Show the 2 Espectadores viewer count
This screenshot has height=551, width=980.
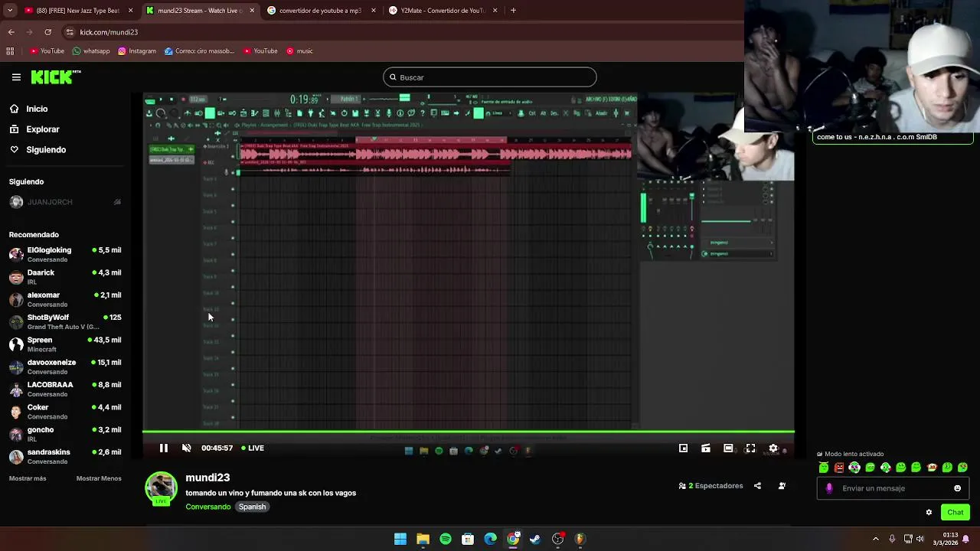pyautogui.click(x=711, y=486)
